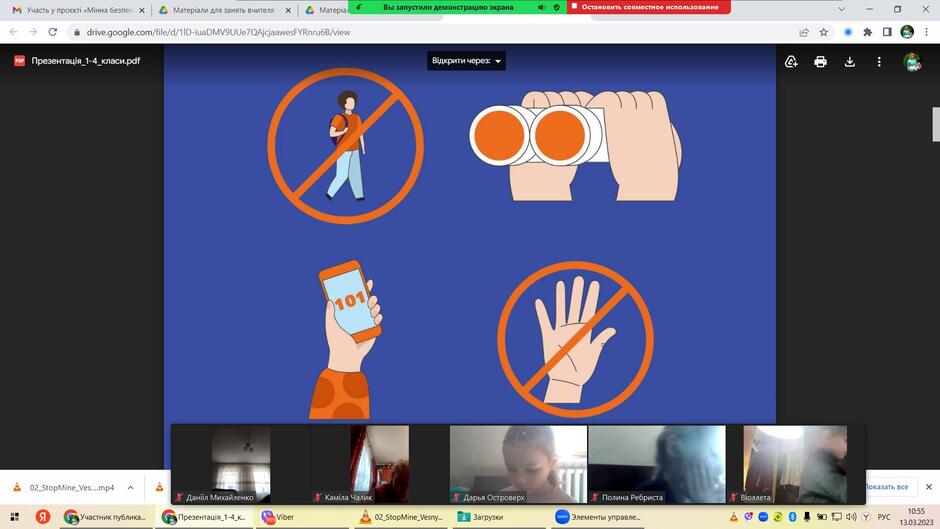This screenshot has width=940, height=529.
Task: Close the downloads bar
Action: tap(929, 486)
